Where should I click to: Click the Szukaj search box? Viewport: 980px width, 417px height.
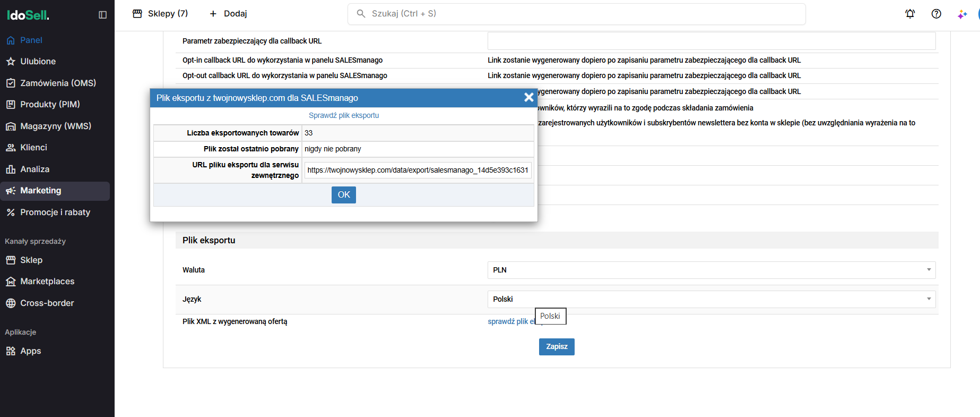point(584,14)
